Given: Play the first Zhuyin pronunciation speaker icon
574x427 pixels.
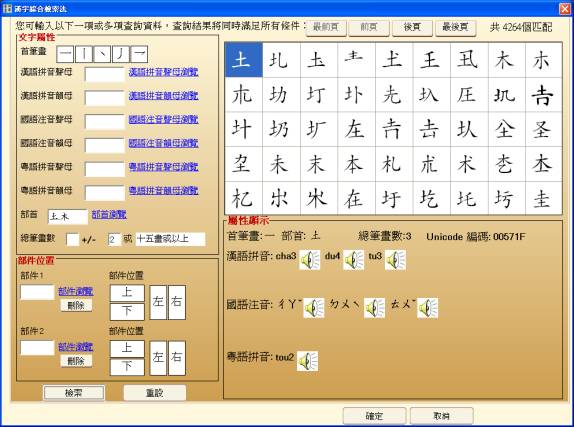Looking at the screenshot, I should [314, 308].
